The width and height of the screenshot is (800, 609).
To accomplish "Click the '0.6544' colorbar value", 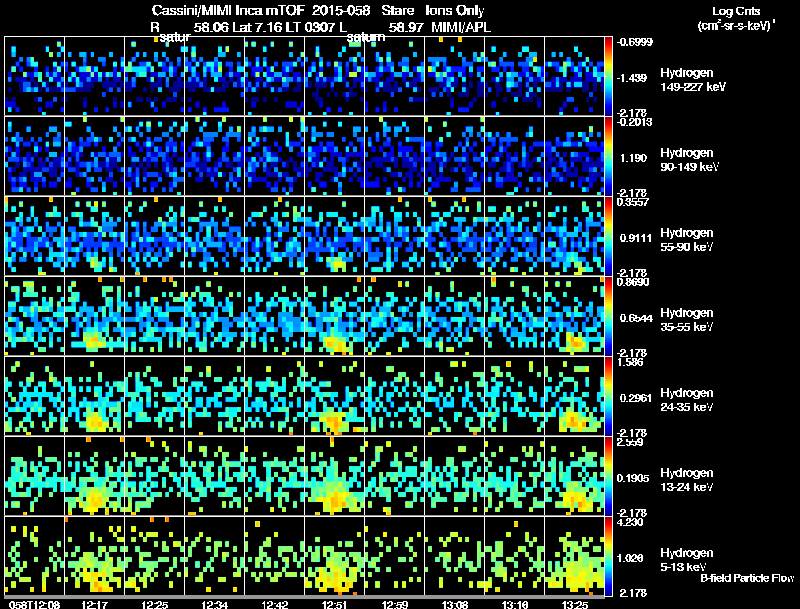I will tap(636, 318).
